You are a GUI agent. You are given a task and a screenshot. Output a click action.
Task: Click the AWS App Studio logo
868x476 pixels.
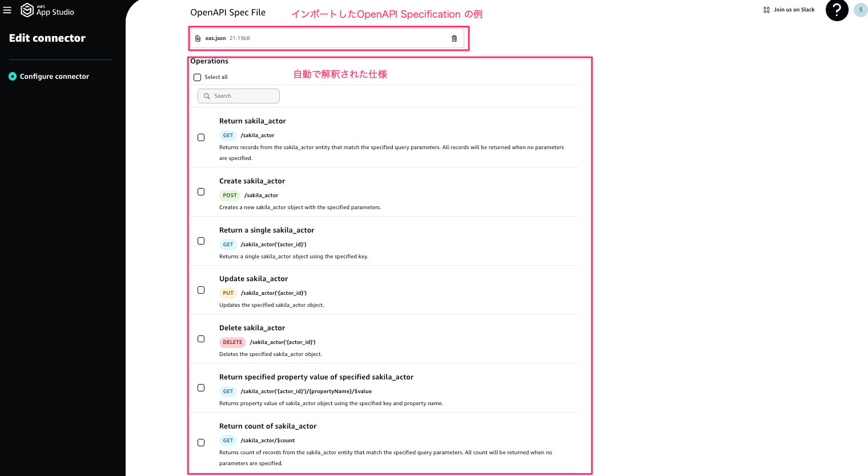[x=47, y=10]
